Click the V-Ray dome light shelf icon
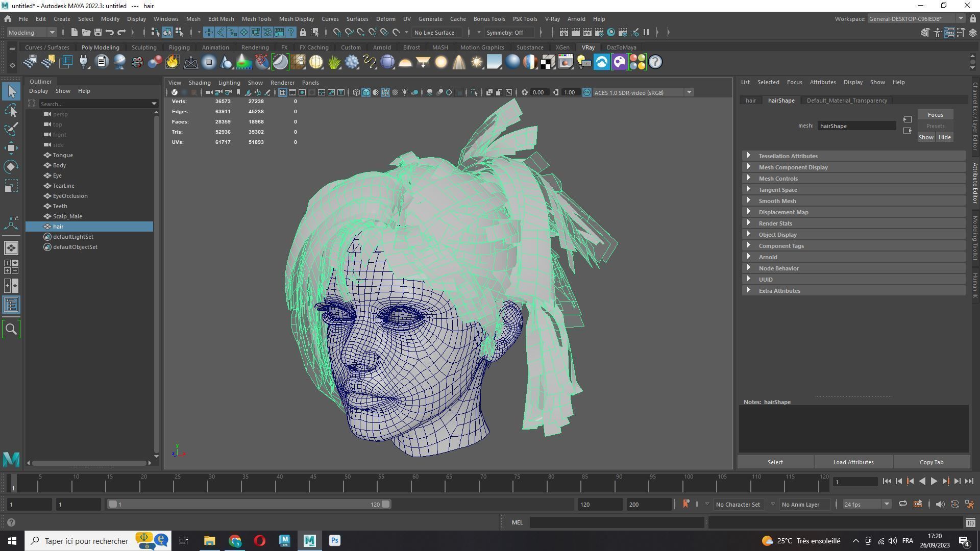The height and width of the screenshot is (551, 980). (405, 62)
